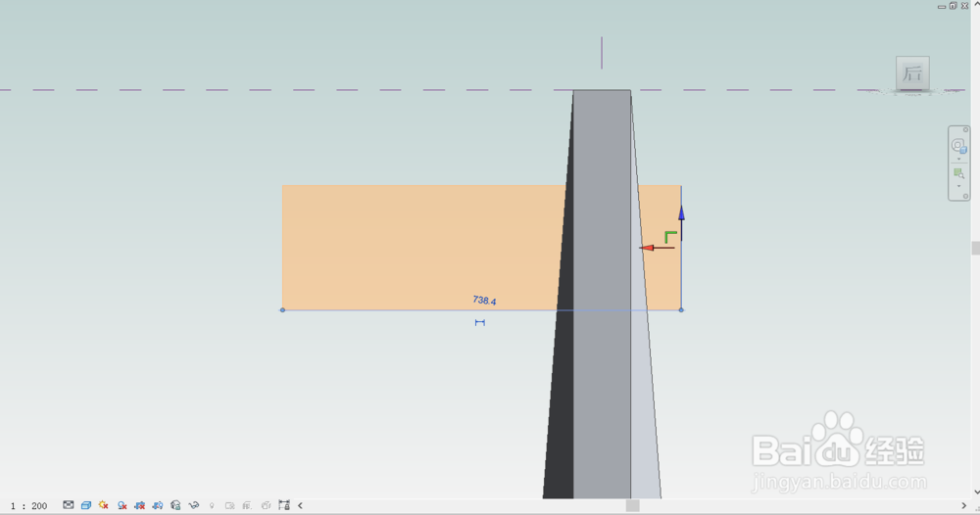Click the Highlight Displacement Sets icon
Image resolution: width=980 pixels, height=515 pixels.
266,505
